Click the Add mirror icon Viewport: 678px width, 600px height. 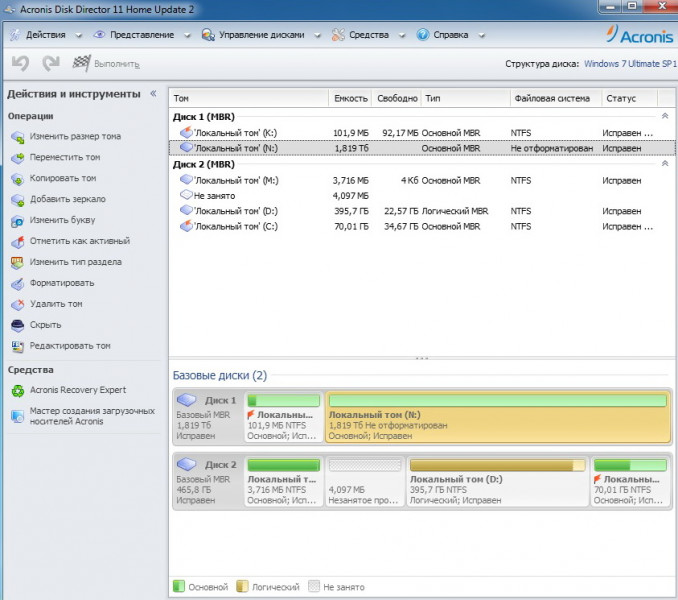click(x=17, y=199)
